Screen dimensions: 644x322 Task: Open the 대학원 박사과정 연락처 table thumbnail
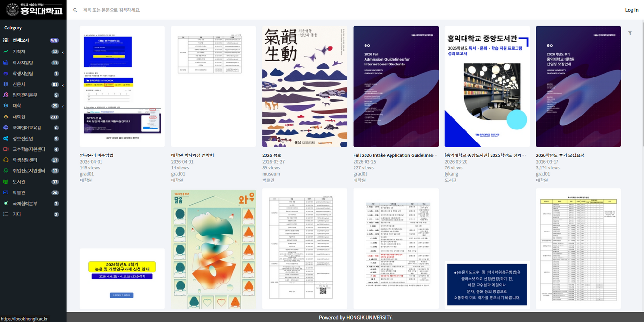(x=214, y=87)
